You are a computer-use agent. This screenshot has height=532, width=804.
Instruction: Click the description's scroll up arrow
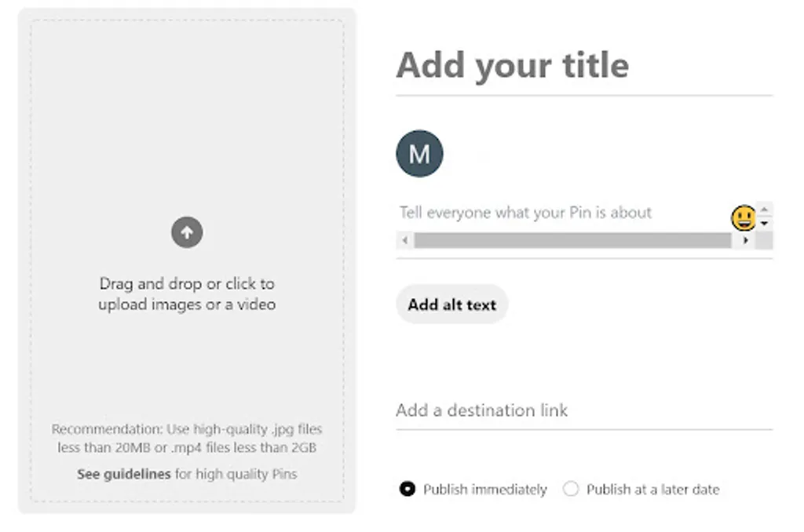(765, 210)
